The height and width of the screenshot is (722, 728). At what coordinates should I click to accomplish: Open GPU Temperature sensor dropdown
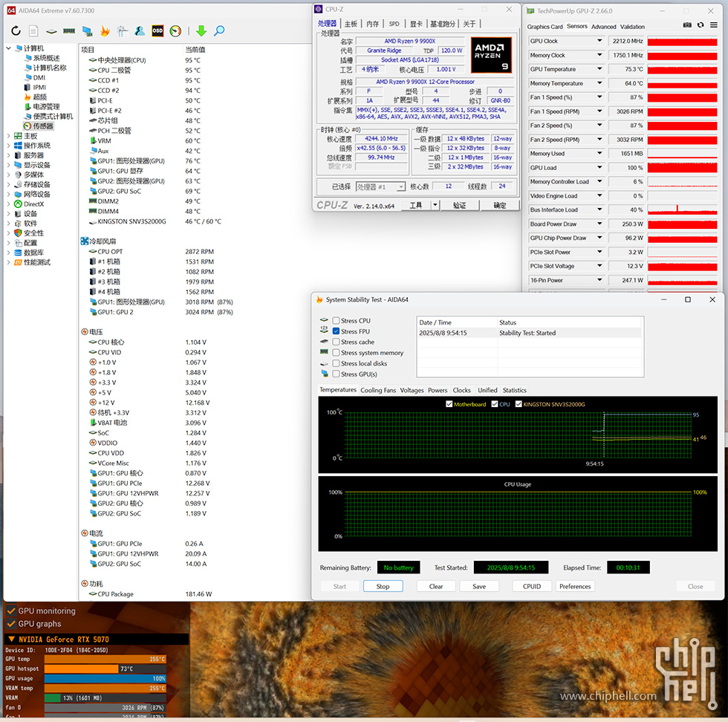[x=599, y=69]
